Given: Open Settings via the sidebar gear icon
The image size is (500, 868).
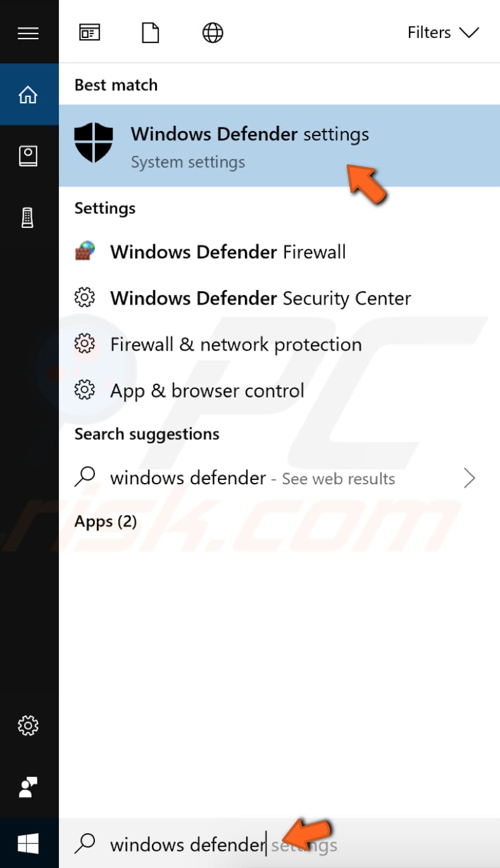Looking at the screenshot, I should (x=29, y=726).
